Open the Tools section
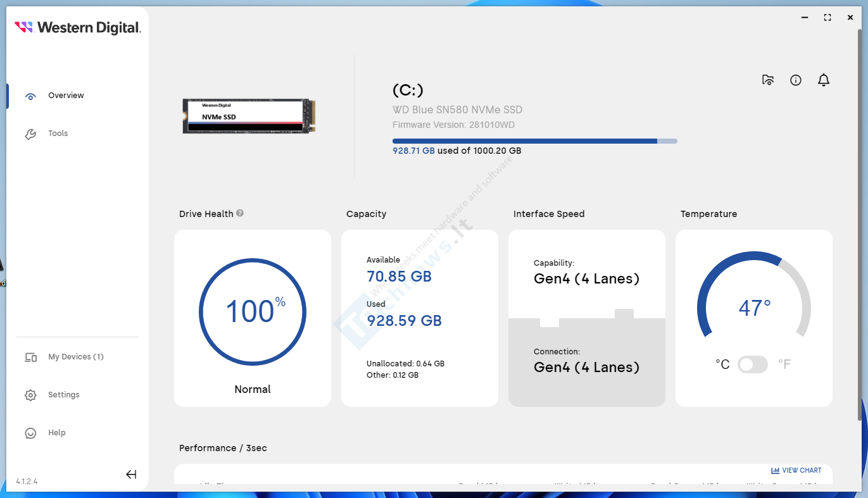Viewport: 868px width, 498px height. [x=58, y=134]
